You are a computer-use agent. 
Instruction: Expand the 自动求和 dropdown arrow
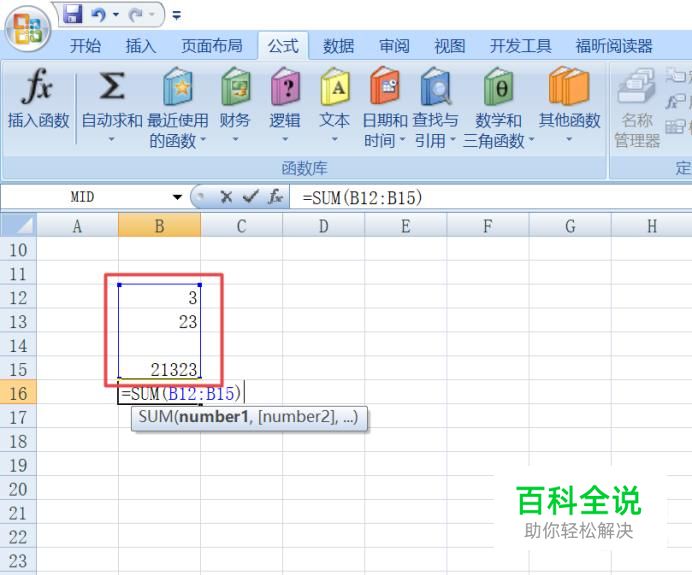111,140
